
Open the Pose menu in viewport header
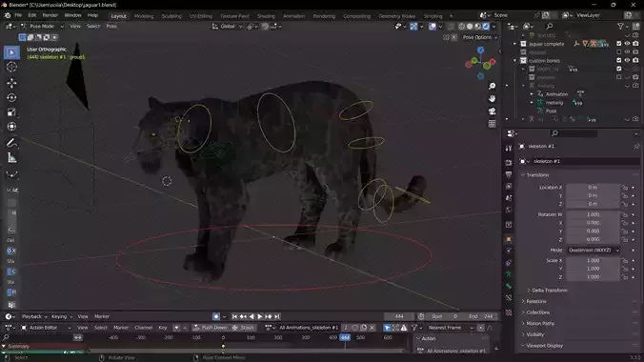(x=111, y=27)
